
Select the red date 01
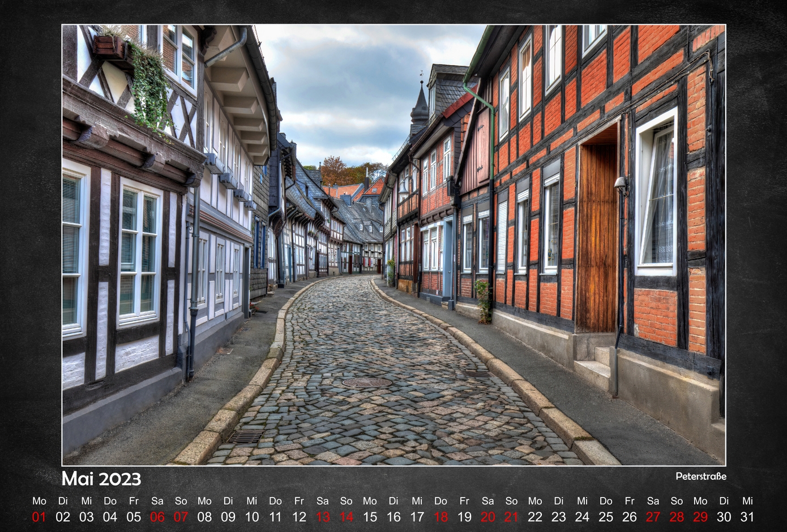click(39, 517)
